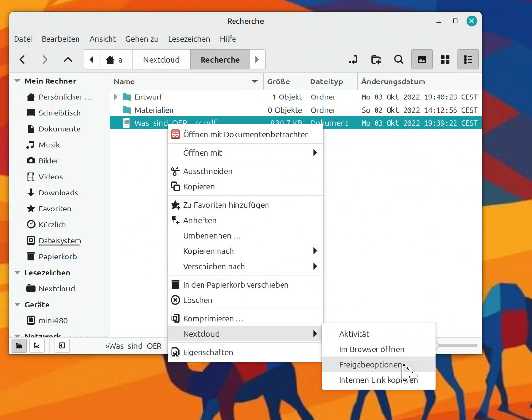The image size is (532, 420).
Task: Collapse the Lesezeichen sidebar section
Action: 17,273
